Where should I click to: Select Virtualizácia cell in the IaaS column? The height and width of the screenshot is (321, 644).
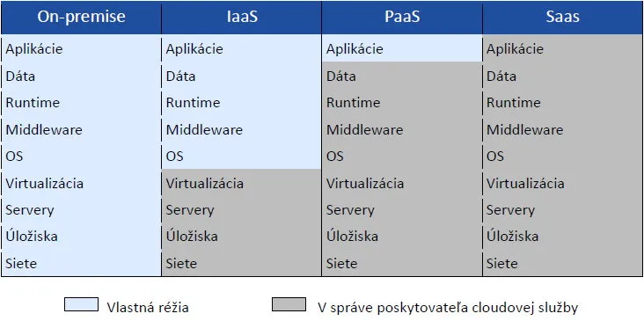point(241,183)
